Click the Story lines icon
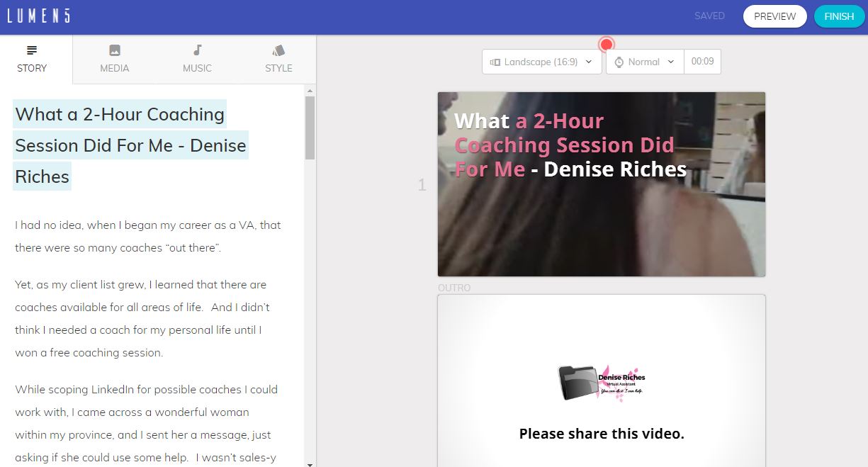The image size is (868, 467). (x=32, y=50)
